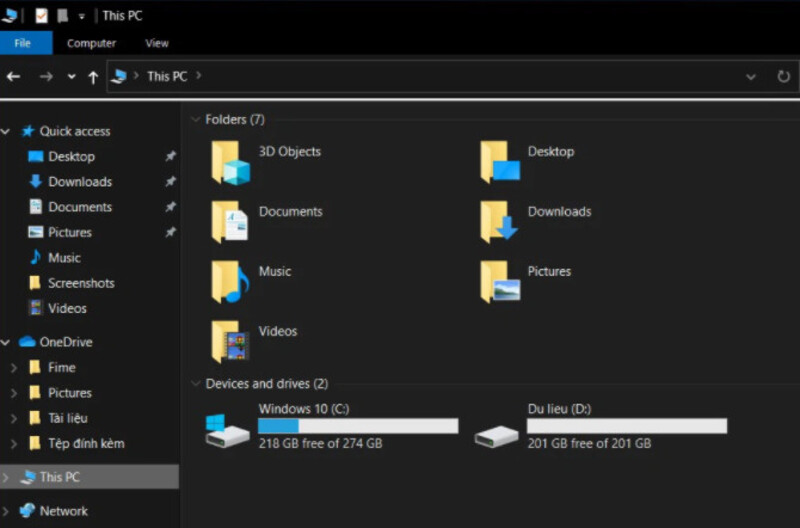Expand the Tài liệu folder in OneDrive

point(13,418)
